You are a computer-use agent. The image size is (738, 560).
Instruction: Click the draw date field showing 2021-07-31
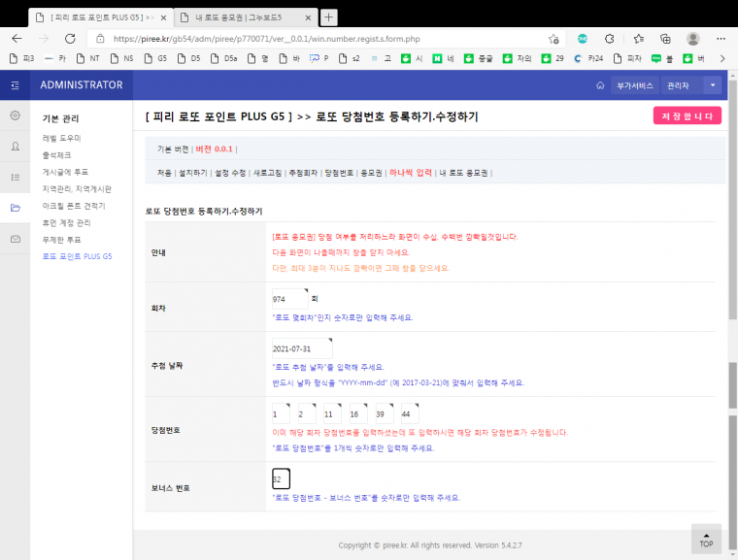coord(301,348)
